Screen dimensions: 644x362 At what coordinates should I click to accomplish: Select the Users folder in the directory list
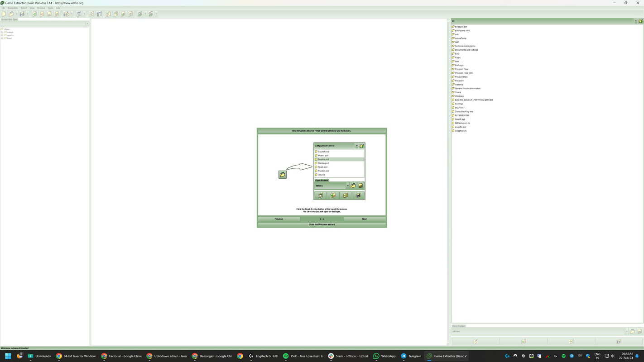point(457,92)
